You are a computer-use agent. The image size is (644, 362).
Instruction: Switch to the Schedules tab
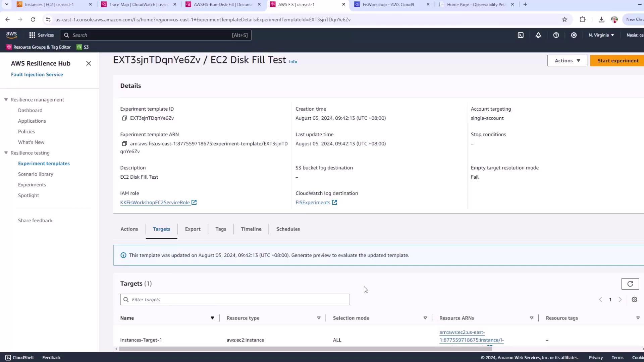pos(288,229)
